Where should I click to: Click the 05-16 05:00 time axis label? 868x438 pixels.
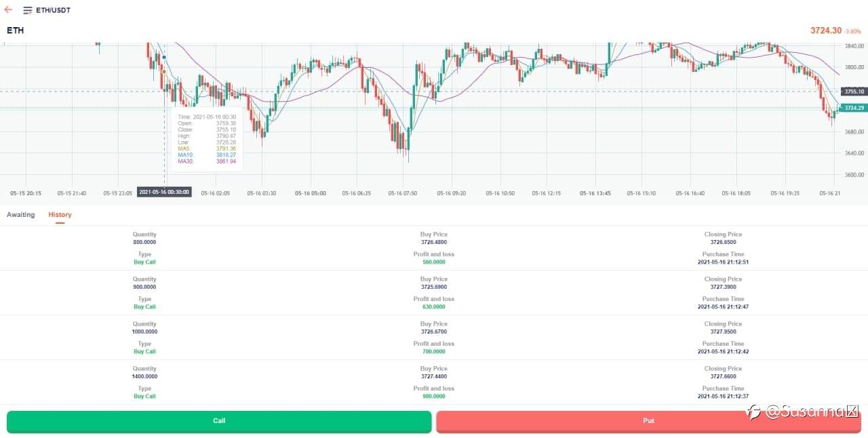pos(310,193)
